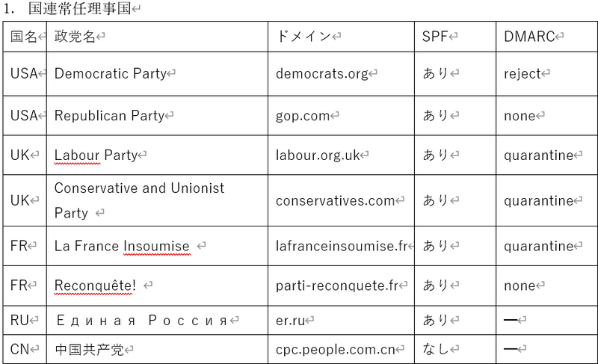The height and width of the screenshot is (364, 598).
Task: Click the heading text 国連常任理事国
Action: coord(81,10)
